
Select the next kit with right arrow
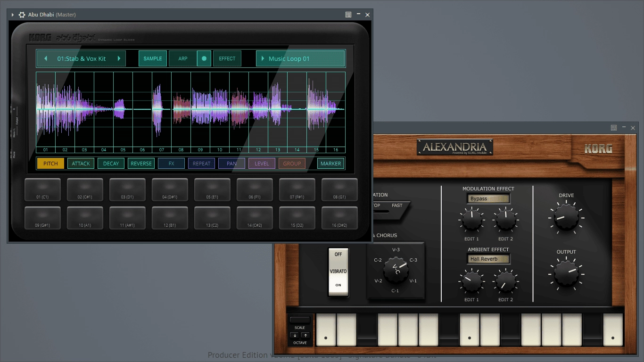click(119, 58)
